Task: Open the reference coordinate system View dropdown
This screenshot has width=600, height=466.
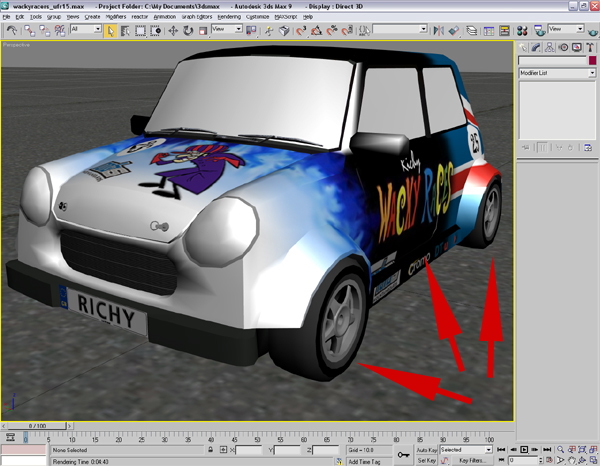Action: (x=227, y=29)
